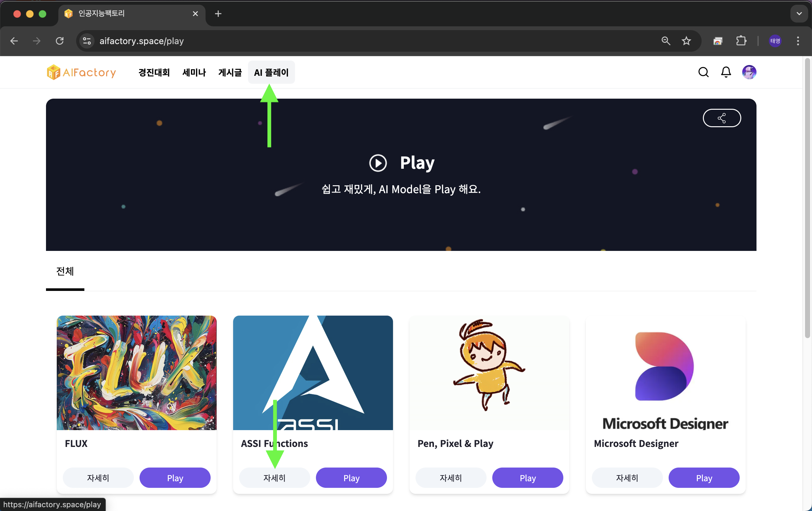Image resolution: width=812 pixels, height=511 pixels.
Task: Open the 경진대회 menu
Action: tap(154, 73)
